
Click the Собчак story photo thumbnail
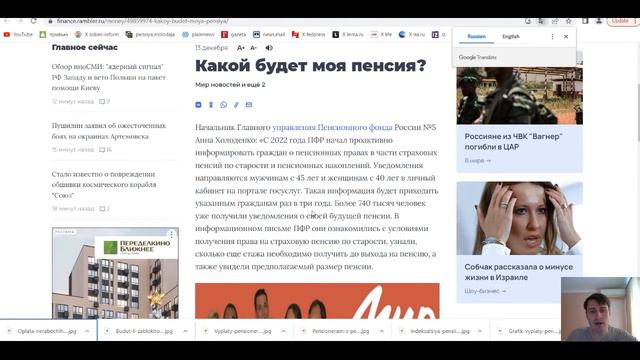[519, 218]
